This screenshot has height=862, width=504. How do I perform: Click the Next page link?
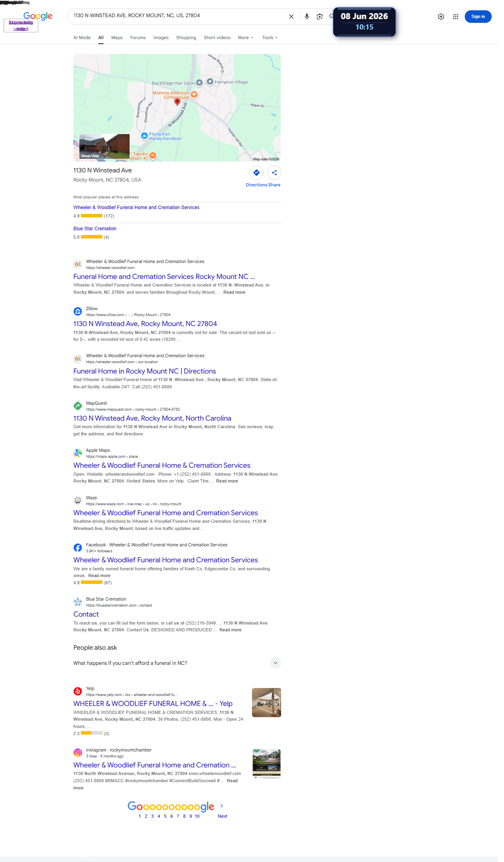222,816
